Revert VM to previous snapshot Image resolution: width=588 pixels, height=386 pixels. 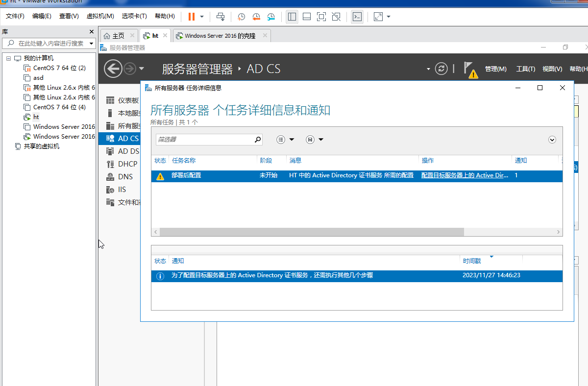(256, 17)
